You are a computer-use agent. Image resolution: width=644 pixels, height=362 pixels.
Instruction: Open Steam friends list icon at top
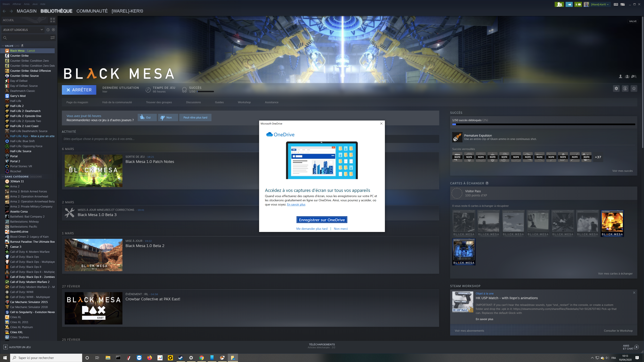pyautogui.click(x=559, y=4)
